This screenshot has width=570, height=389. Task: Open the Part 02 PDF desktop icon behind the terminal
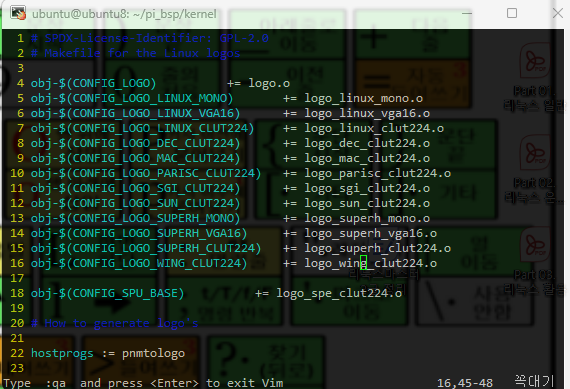point(534,170)
